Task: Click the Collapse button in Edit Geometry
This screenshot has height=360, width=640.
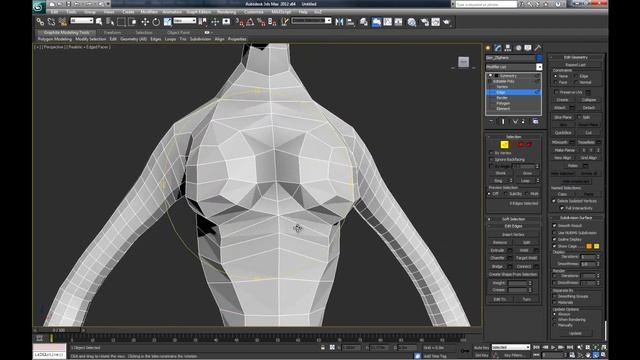Action: point(588,100)
